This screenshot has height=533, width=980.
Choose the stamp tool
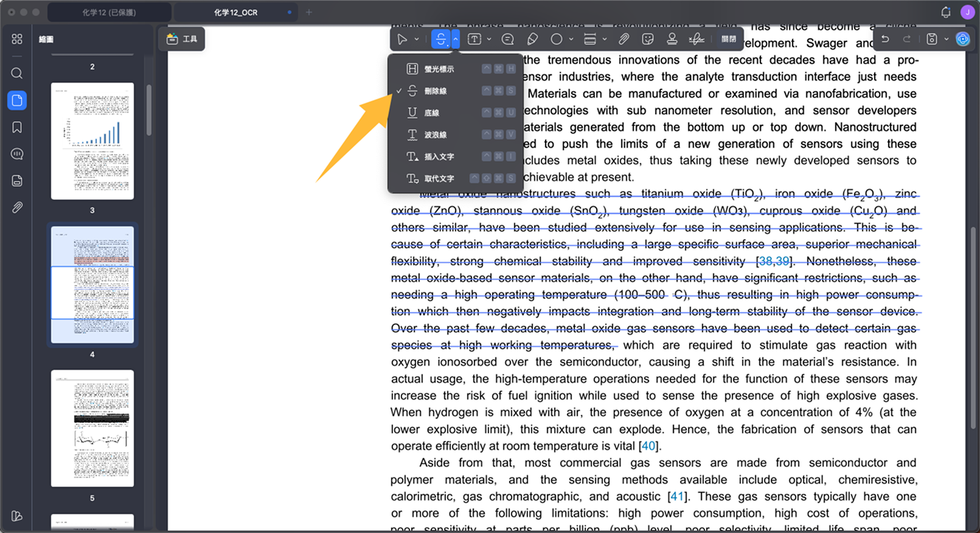click(672, 40)
